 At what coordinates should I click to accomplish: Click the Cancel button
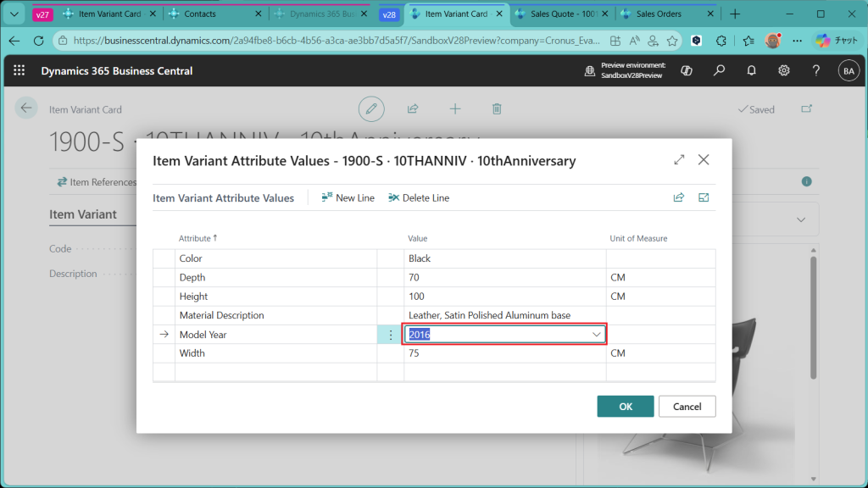point(687,407)
